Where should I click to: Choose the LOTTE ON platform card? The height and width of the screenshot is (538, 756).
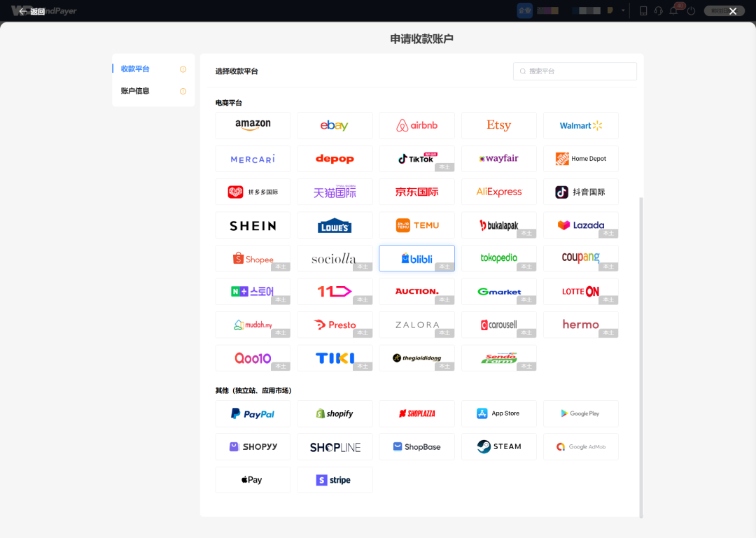[580, 292]
